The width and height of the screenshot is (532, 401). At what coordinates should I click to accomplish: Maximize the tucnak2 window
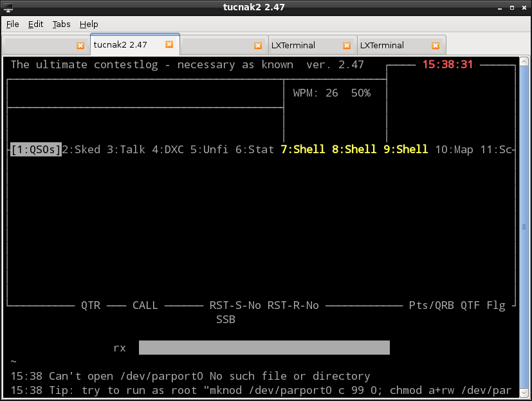(512, 8)
